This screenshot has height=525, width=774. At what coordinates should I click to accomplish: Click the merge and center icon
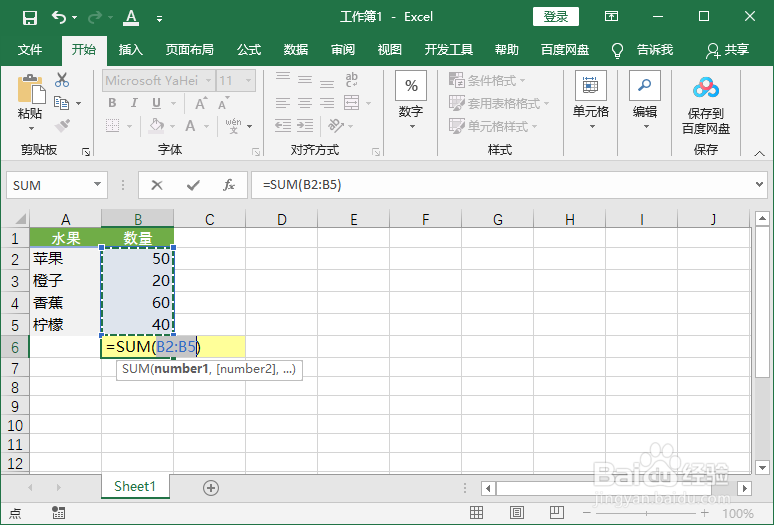point(351,103)
